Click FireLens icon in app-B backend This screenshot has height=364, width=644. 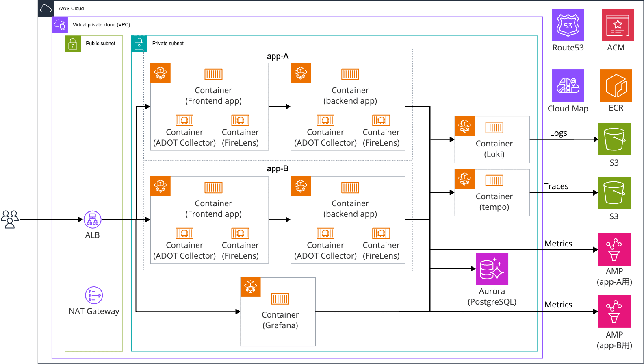click(381, 233)
